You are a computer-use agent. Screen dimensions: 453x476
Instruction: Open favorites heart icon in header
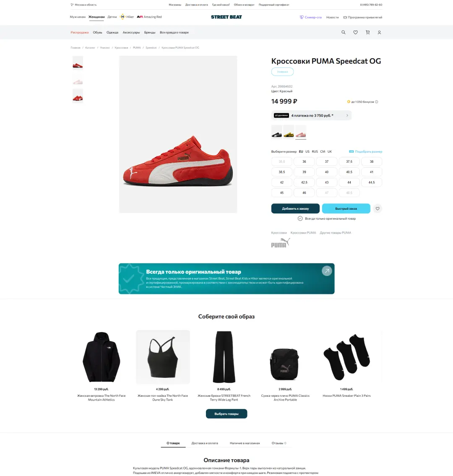(x=356, y=32)
